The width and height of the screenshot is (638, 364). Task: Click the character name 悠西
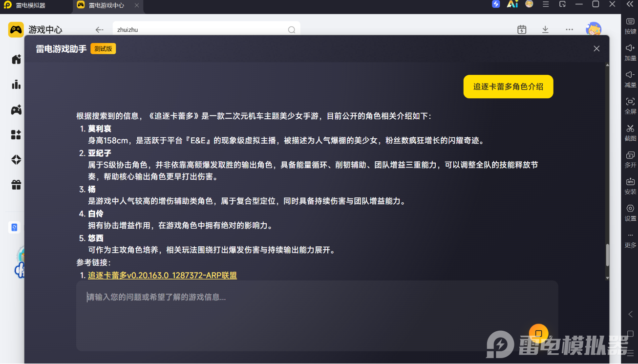click(96, 238)
